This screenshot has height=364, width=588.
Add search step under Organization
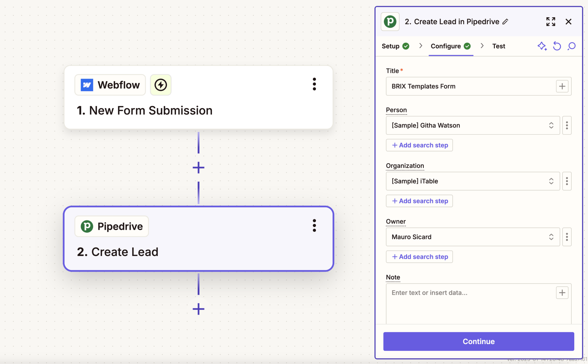click(x=419, y=201)
